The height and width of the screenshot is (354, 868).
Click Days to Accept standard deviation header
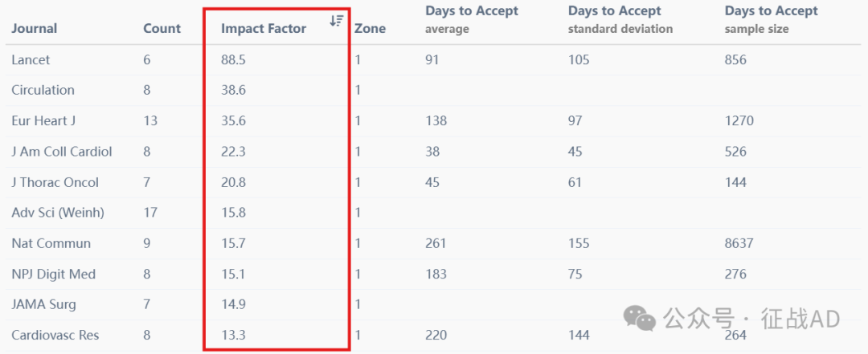tap(620, 19)
